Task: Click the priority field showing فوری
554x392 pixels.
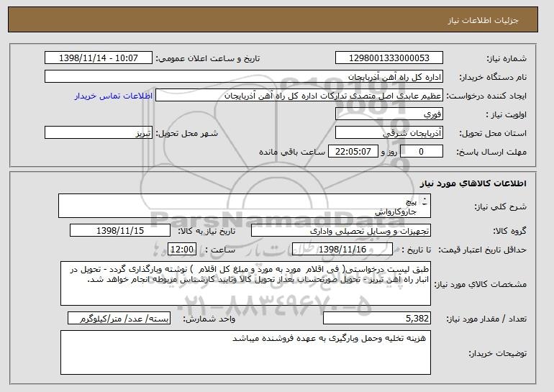Action: [389, 114]
